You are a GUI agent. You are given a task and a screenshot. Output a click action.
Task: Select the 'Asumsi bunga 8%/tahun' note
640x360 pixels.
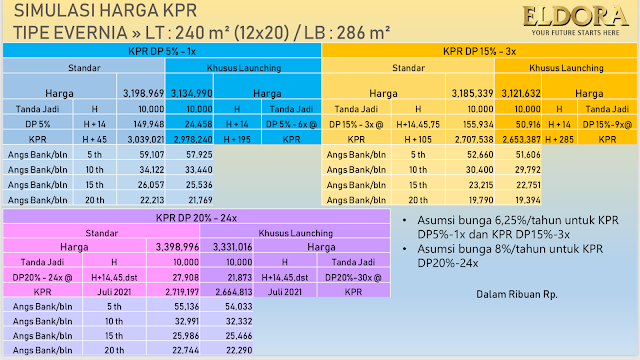(510, 256)
